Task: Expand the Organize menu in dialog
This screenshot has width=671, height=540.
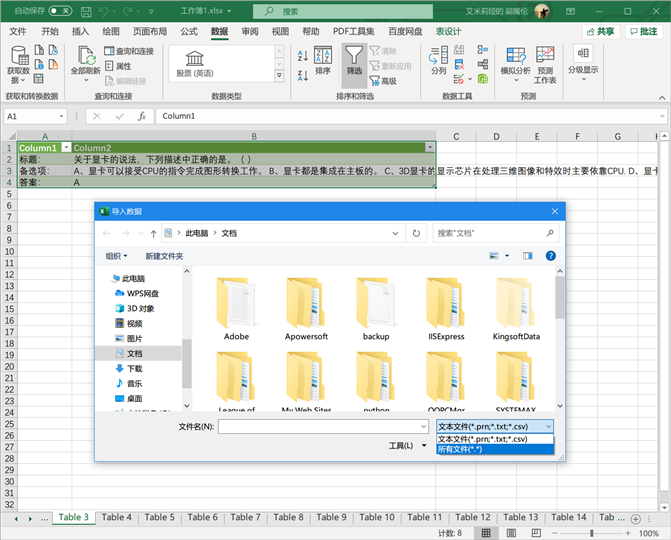Action: [x=116, y=256]
